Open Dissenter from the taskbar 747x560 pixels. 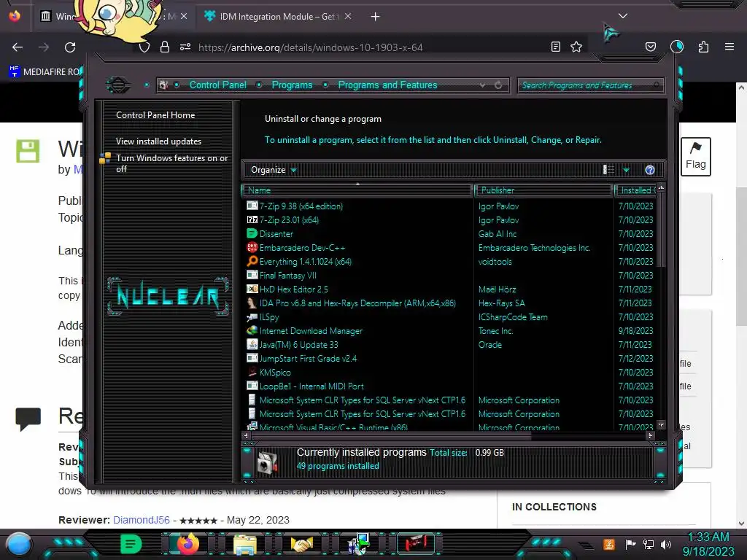pyautogui.click(x=131, y=544)
